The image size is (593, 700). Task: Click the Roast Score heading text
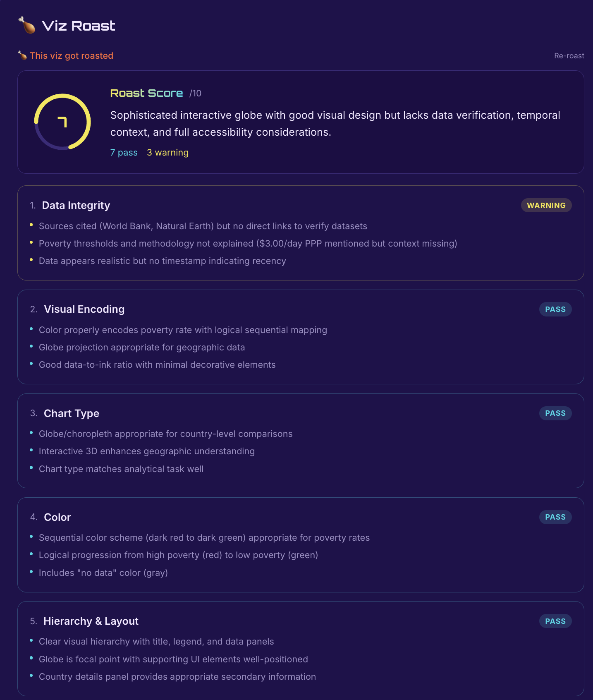point(146,93)
